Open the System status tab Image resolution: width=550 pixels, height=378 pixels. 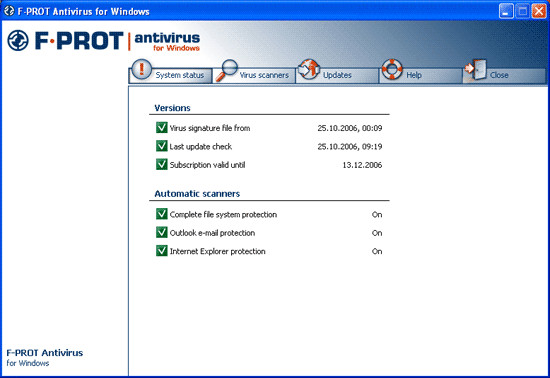pyautogui.click(x=170, y=75)
